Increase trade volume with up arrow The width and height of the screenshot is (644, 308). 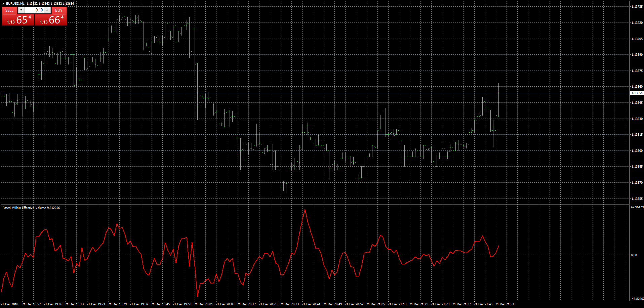click(x=47, y=10)
